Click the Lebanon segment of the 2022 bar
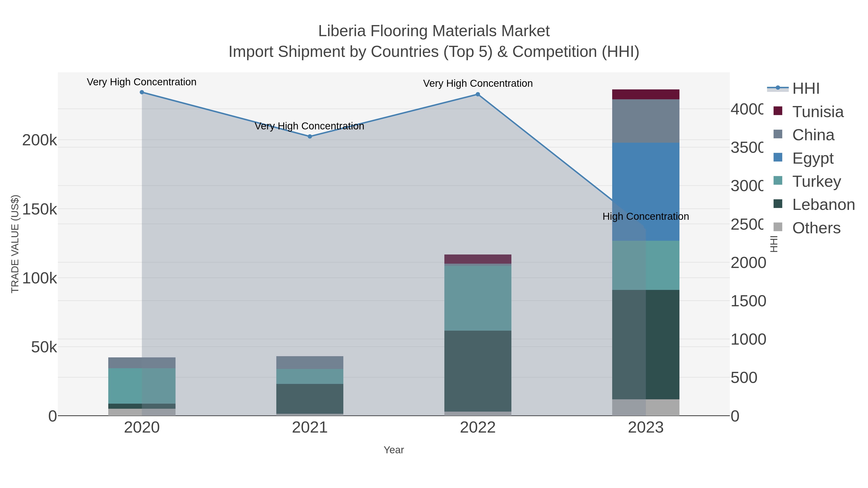The width and height of the screenshot is (868, 488). click(x=478, y=371)
